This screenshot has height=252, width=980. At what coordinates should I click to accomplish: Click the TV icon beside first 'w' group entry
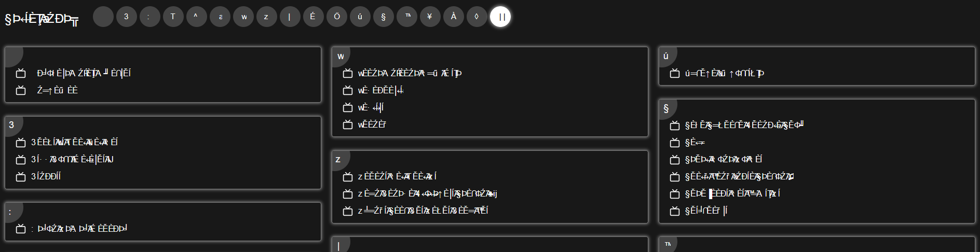tap(348, 74)
